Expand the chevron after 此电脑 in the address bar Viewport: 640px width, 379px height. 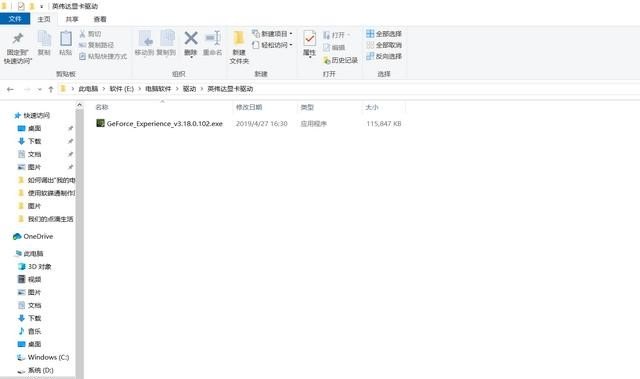click(104, 89)
